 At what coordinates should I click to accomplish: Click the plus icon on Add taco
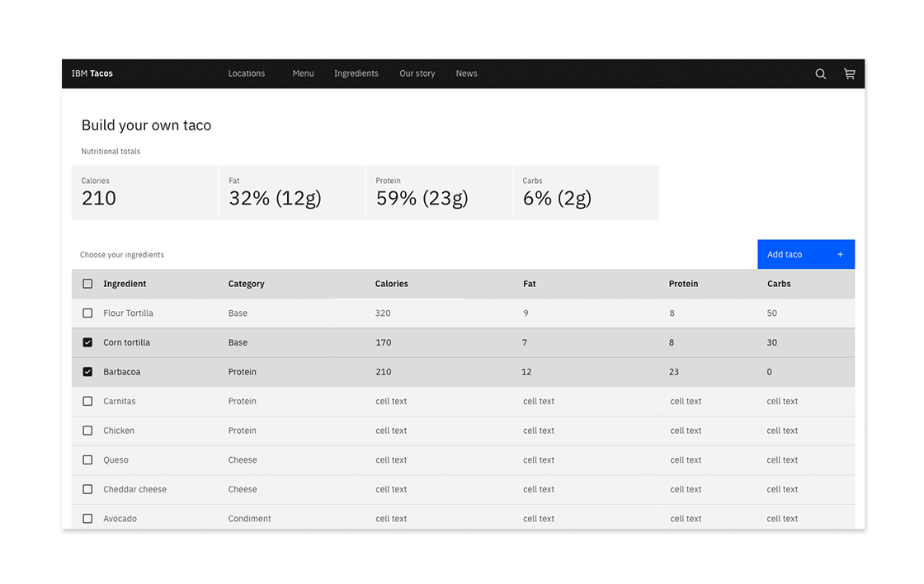click(x=840, y=254)
